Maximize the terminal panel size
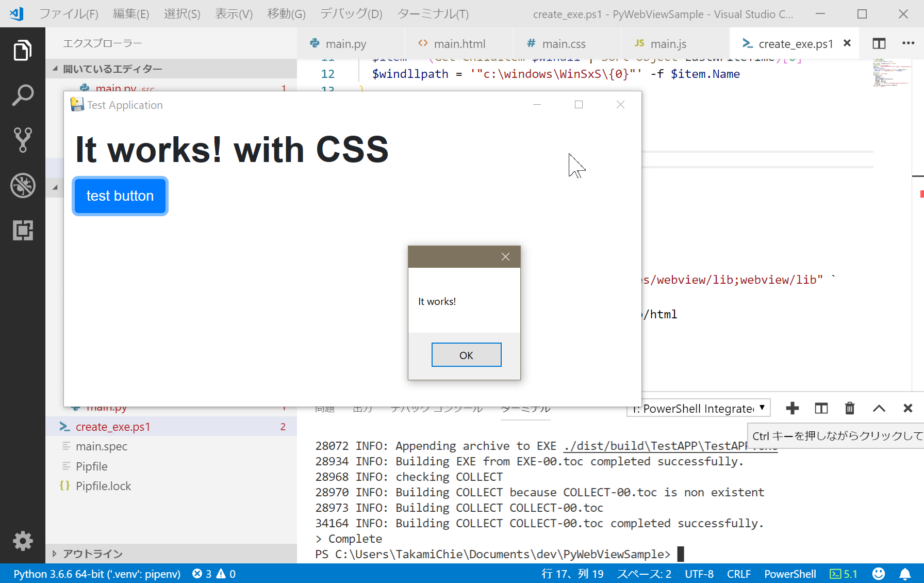 click(x=879, y=409)
